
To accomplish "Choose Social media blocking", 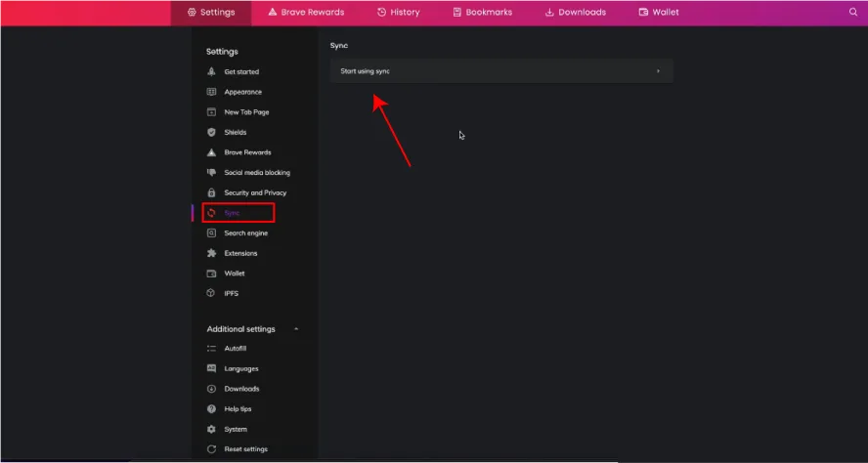I will coord(257,173).
